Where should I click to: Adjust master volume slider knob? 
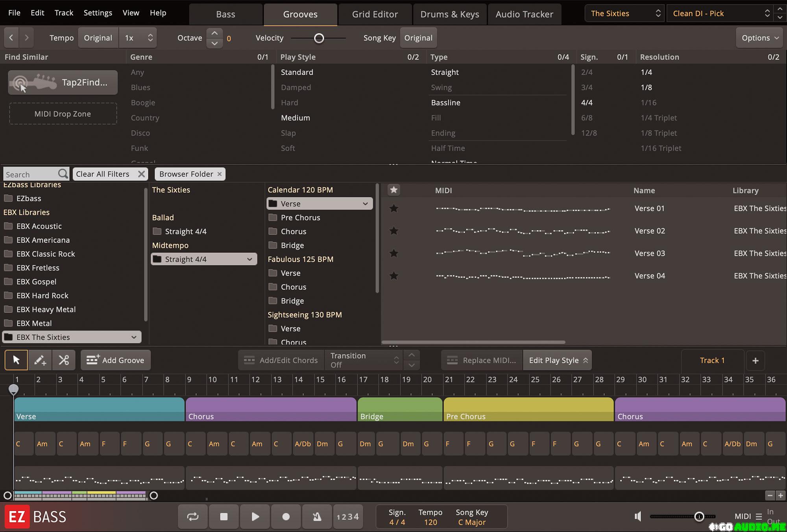pyautogui.click(x=699, y=516)
